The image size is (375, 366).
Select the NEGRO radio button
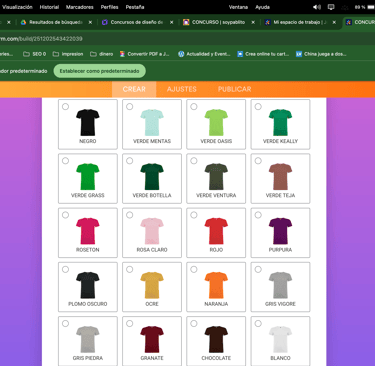point(65,106)
